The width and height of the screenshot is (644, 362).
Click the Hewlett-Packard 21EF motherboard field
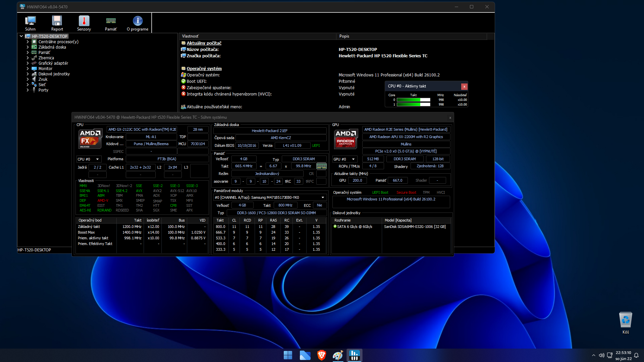(270, 131)
